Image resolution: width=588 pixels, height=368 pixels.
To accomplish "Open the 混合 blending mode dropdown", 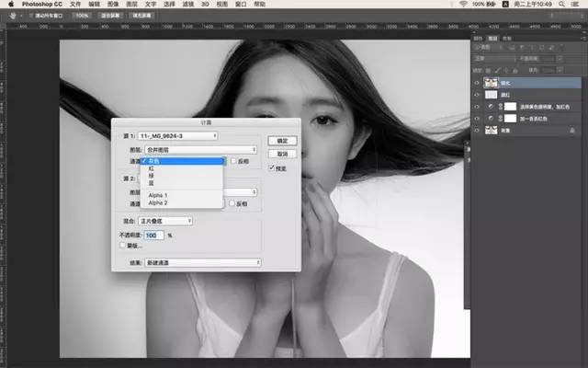I will (x=165, y=221).
